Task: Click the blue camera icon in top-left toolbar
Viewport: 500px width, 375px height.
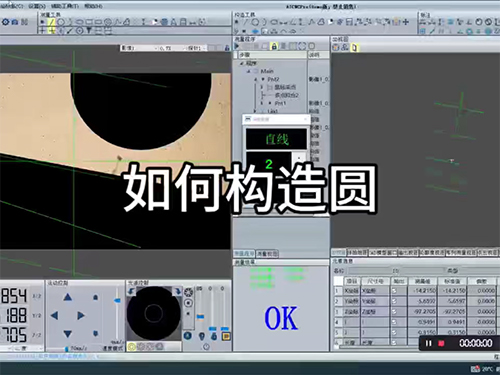Action: (15, 22)
